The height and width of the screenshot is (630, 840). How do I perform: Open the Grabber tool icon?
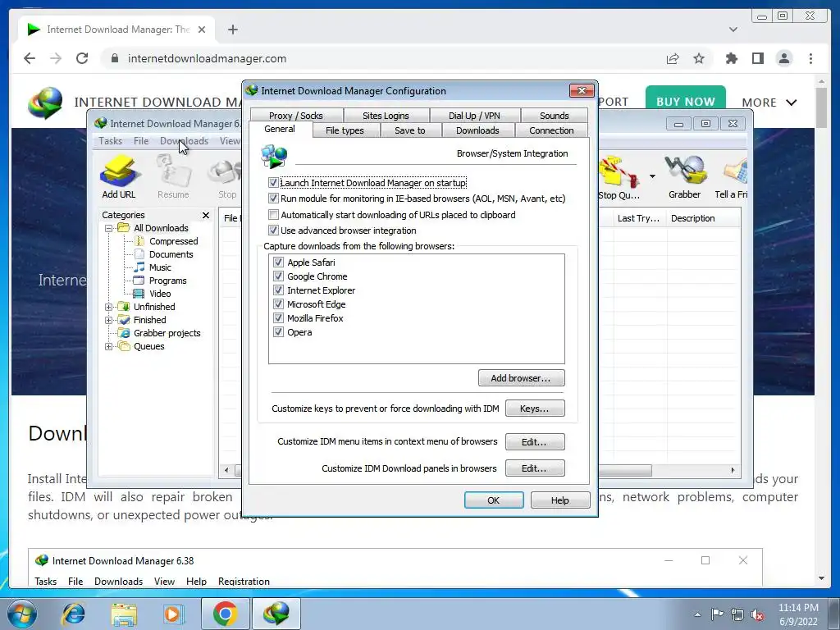point(685,177)
